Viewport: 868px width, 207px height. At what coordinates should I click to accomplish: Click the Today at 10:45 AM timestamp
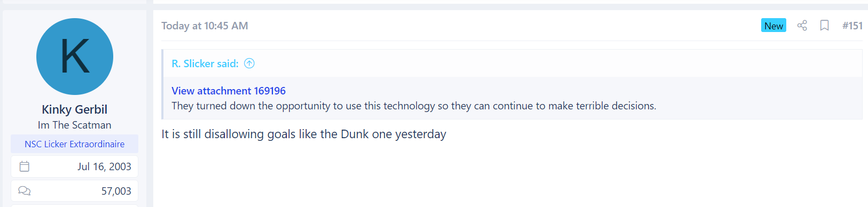[205, 26]
